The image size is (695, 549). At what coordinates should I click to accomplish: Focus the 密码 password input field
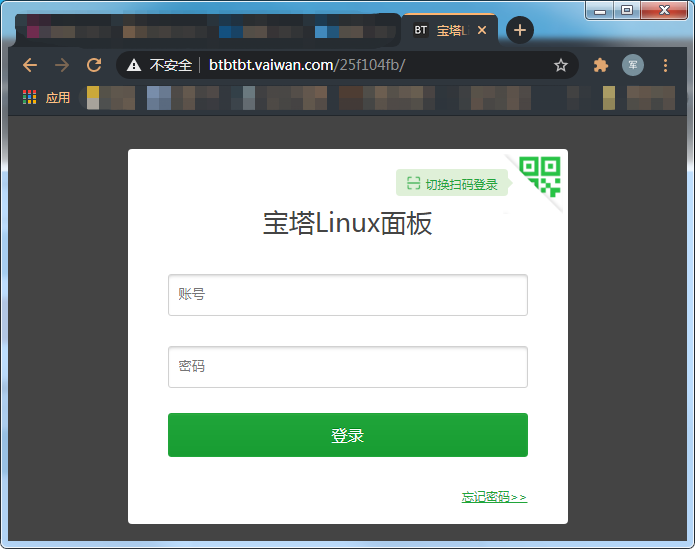pos(348,367)
